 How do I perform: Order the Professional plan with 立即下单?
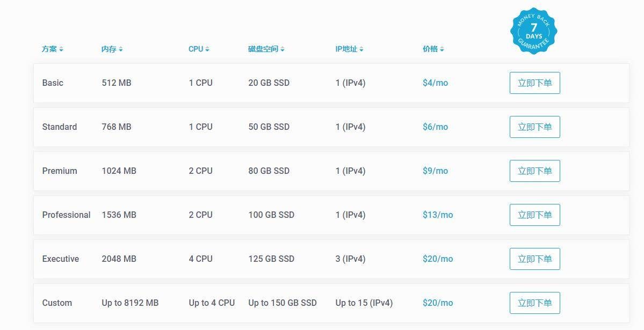[535, 215]
